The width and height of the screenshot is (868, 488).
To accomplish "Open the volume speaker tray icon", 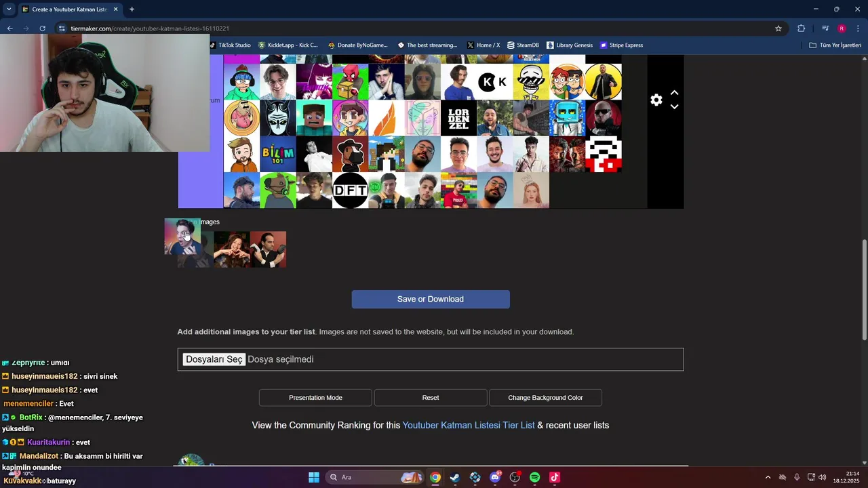I will [823, 477].
